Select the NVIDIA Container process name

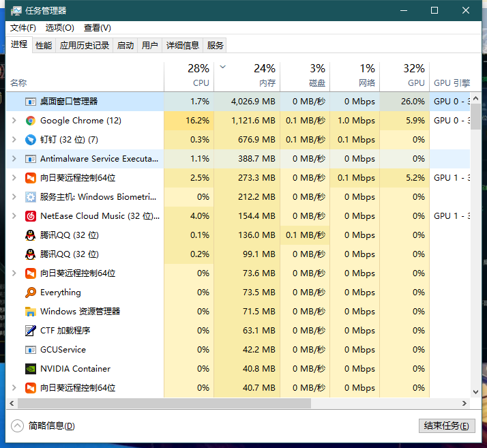[76, 369]
